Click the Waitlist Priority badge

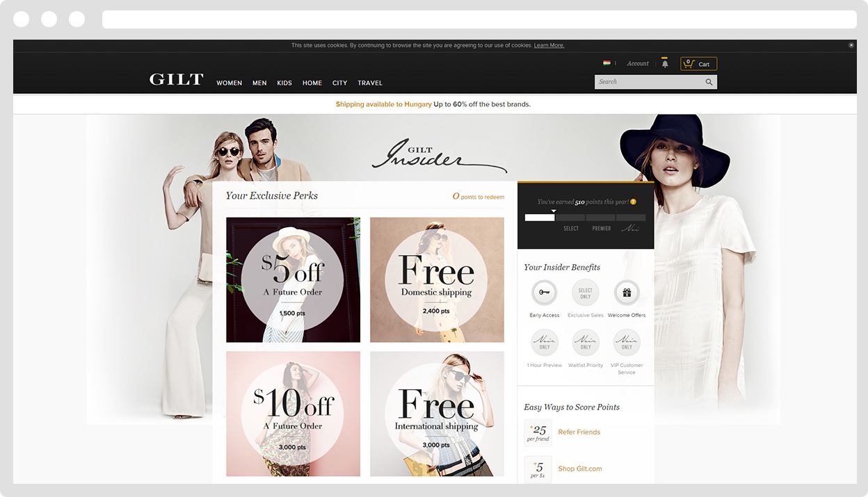(586, 343)
